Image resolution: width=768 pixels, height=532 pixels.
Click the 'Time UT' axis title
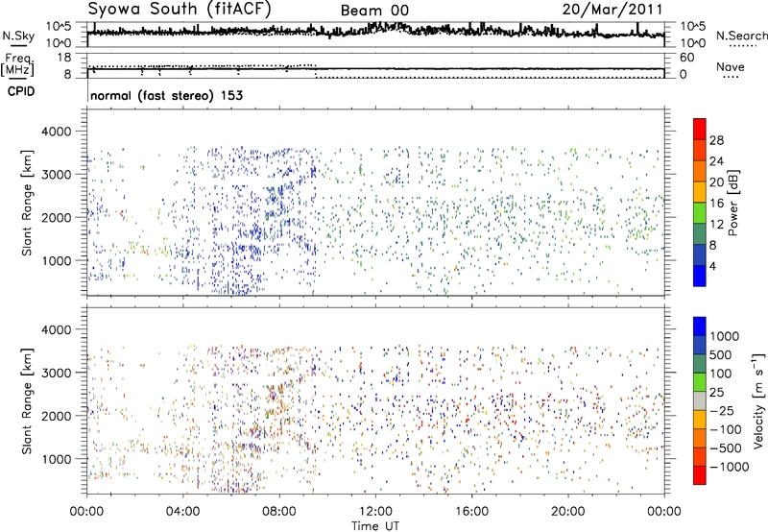coord(375,526)
